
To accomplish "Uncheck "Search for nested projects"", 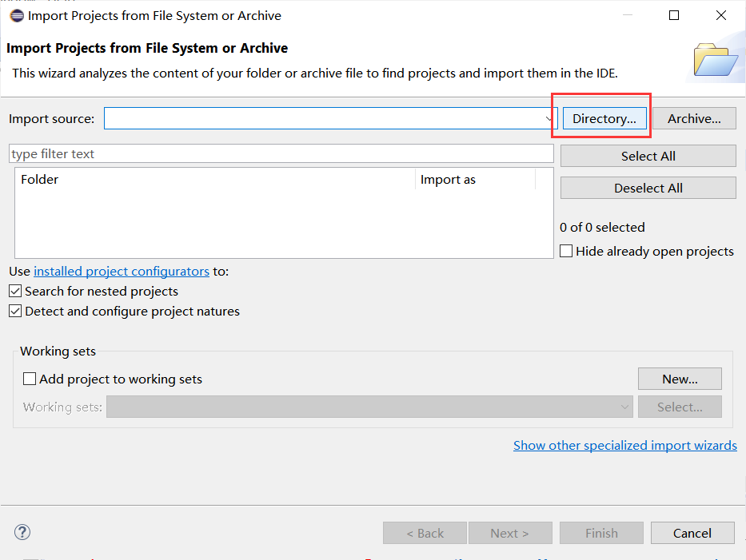I will [x=14, y=291].
